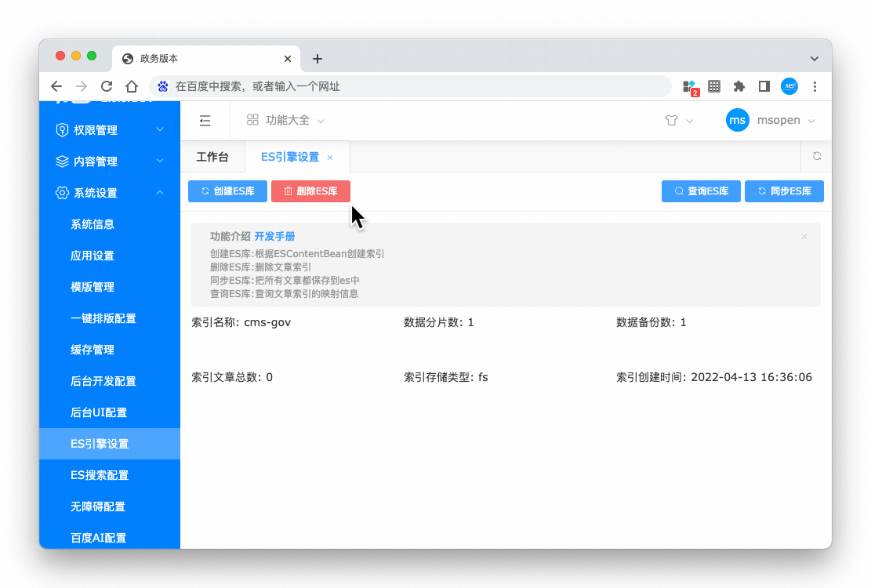Viewport: 871px width, 588px height.
Task: Switch to the 工作台 tab
Action: click(212, 157)
